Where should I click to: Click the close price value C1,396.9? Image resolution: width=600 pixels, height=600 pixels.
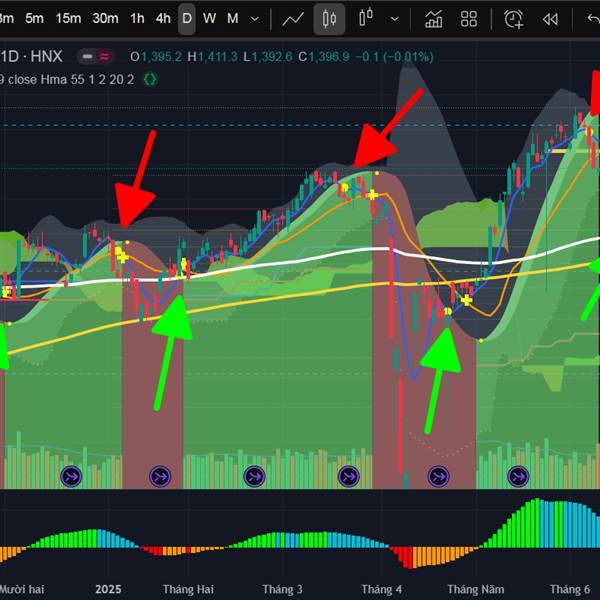pos(324,57)
